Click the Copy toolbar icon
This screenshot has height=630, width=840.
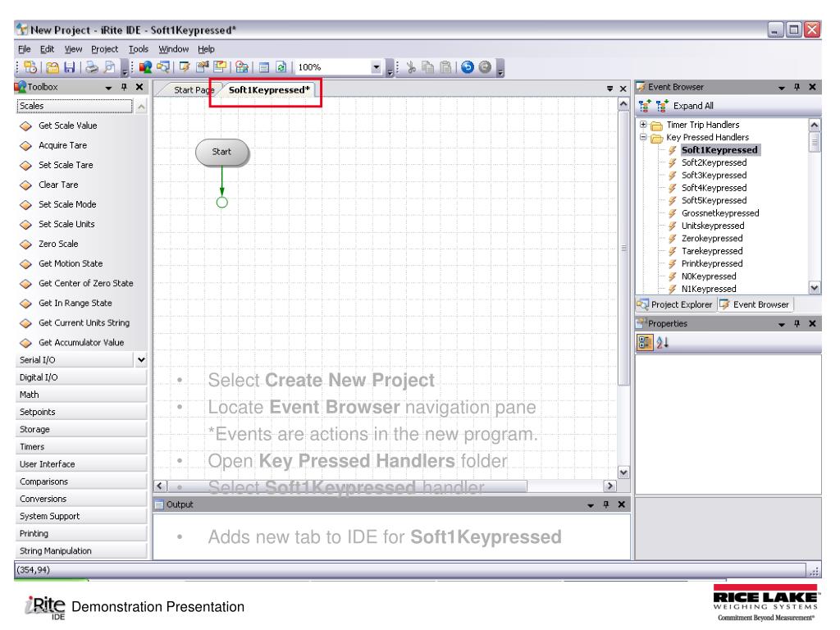(427, 67)
